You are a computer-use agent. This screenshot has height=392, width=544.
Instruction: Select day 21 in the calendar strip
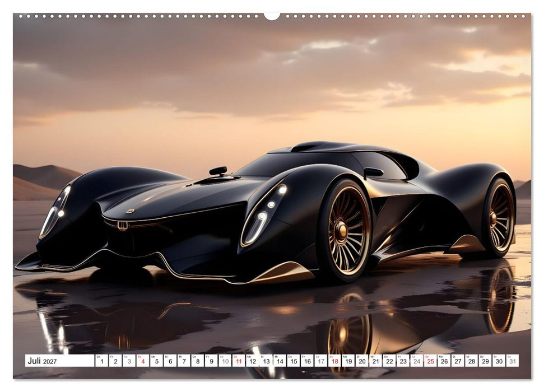pos(376,361)
